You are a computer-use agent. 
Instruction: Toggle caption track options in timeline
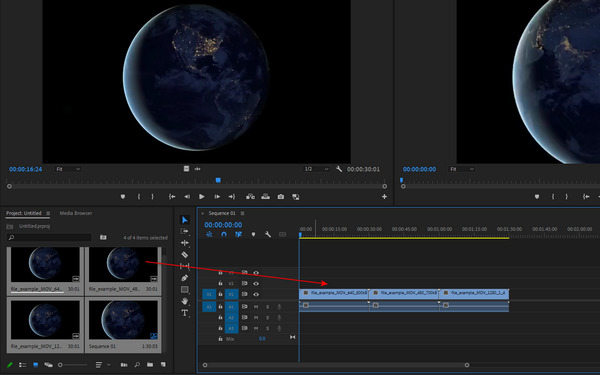[282, 234]
